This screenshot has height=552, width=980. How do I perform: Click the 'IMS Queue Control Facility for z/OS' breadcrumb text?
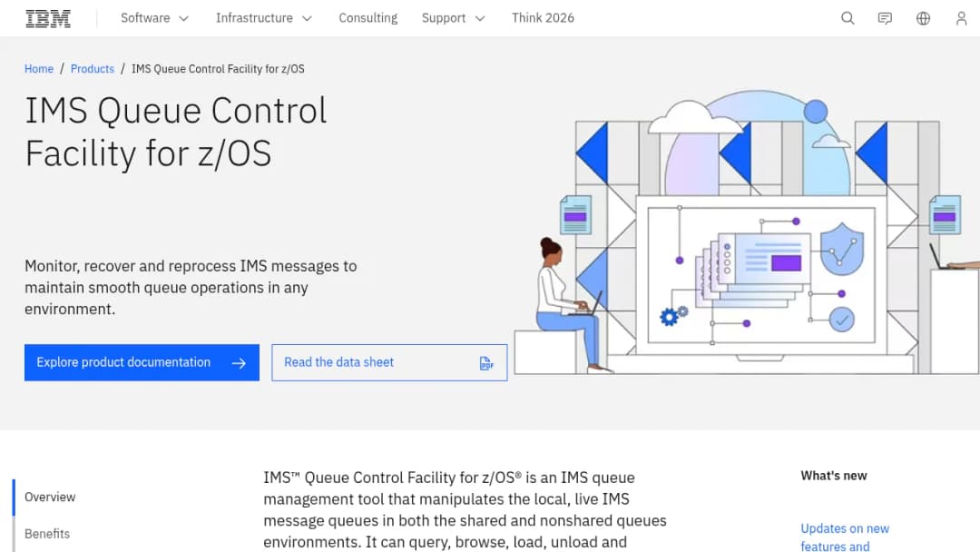click(x=218, y=69)
